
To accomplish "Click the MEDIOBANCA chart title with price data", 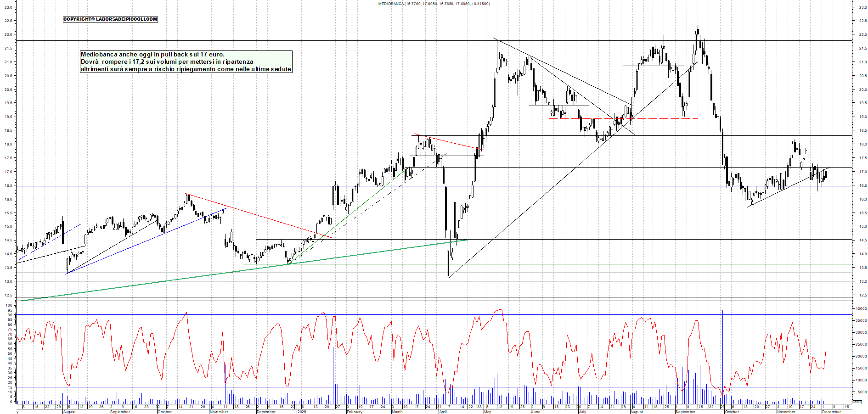I will click(434, 4).
